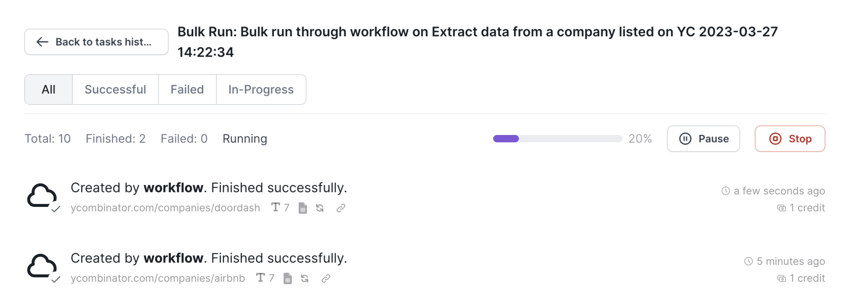Click the cloud icon of the airbnb task
The height and width of the screenshot is (303, 868).
[x=42, y=267]
